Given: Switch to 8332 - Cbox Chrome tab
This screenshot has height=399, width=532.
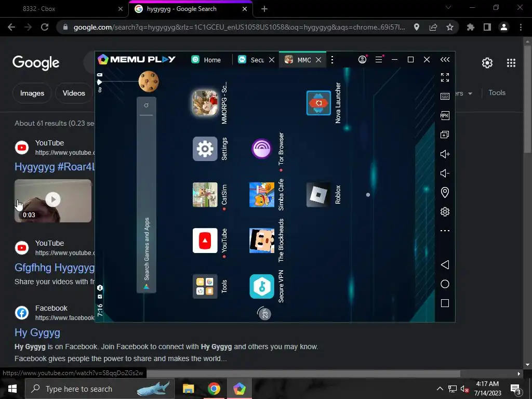Looking at the screenshot, I should (39, 9).
